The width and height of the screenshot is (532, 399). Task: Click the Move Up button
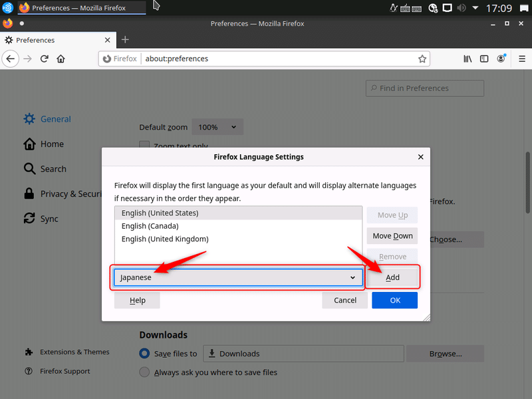(392, 215)
